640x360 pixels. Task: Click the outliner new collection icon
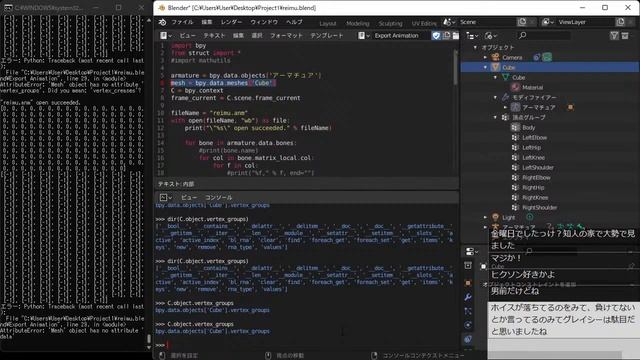tap(625, 36)
